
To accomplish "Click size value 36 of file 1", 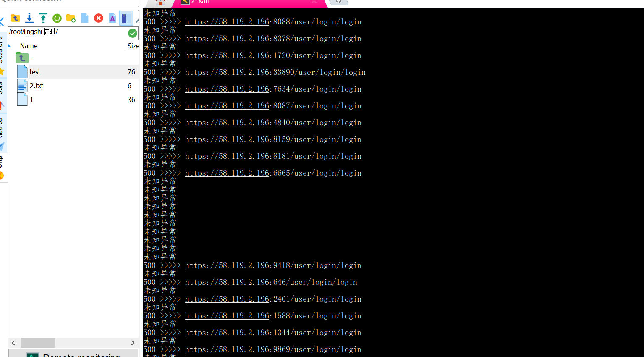I will (131, 100).
